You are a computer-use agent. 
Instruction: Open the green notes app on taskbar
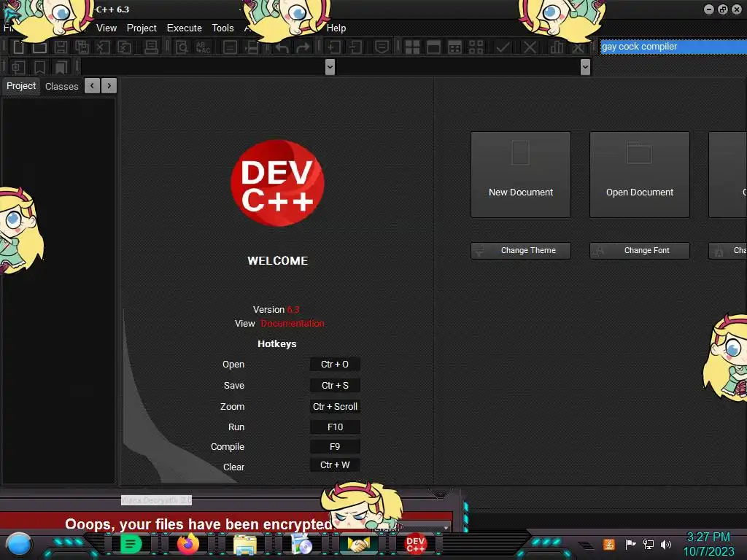point(131,544)
